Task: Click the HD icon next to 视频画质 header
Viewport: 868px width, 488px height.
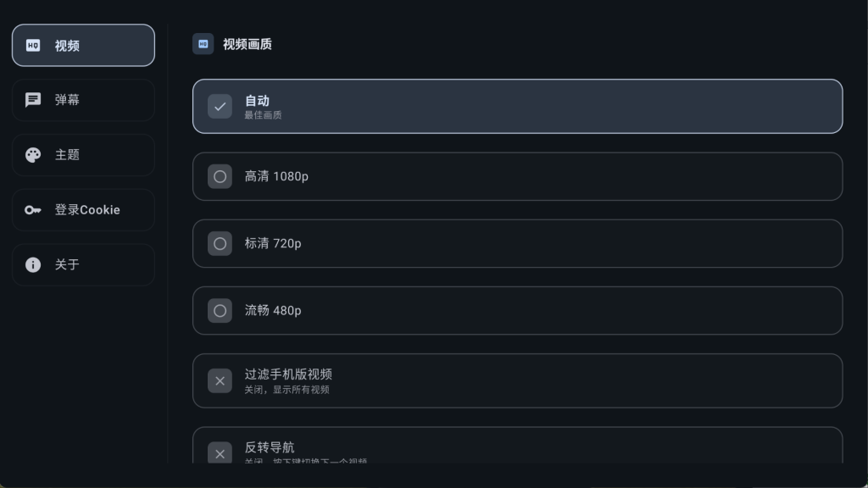Action: [x=203, y=44]
